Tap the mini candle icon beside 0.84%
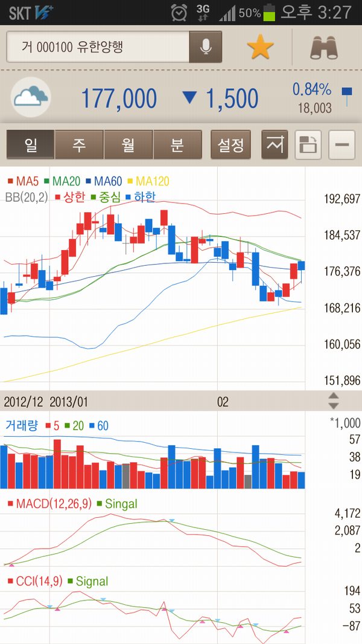 [347, 97]
